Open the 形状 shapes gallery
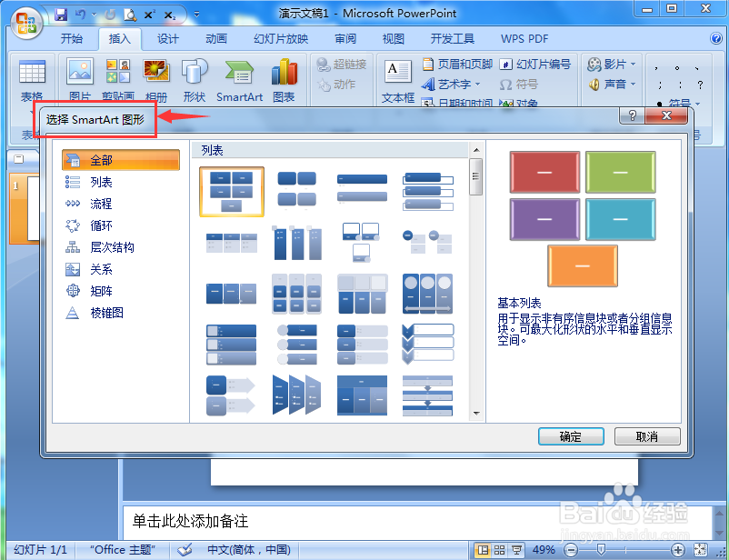This screenshot has width=729, height=560. pyautogui.click(x=195, y=80)
